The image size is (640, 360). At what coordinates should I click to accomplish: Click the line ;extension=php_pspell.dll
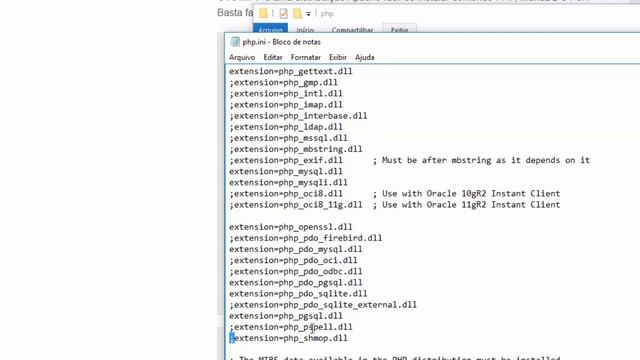coord(291,327)
